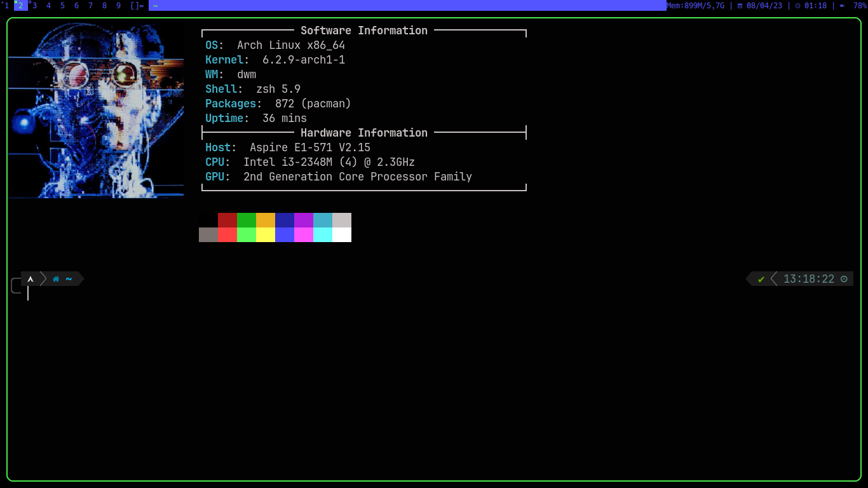
Task: Click the bright blue color block
Action: pos(285,234)
